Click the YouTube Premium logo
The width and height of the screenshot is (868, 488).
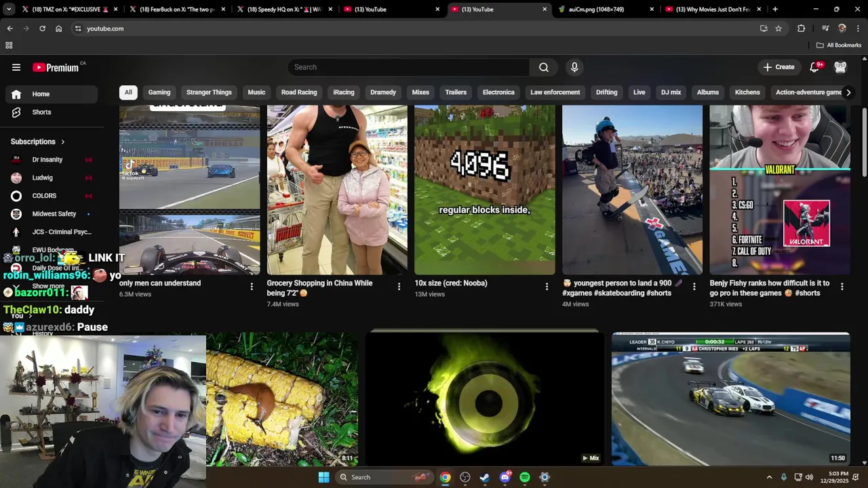coord(56,67)
